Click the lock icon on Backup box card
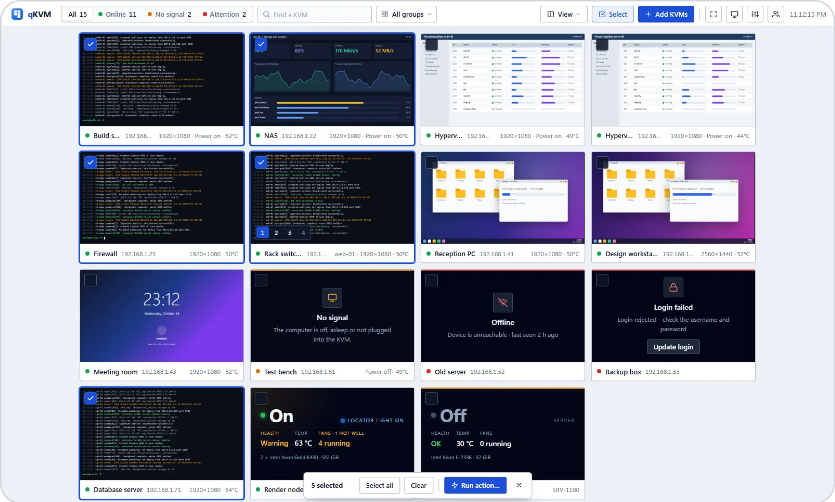The width and height of the screenshot is (835, 502). click(673, 287)
